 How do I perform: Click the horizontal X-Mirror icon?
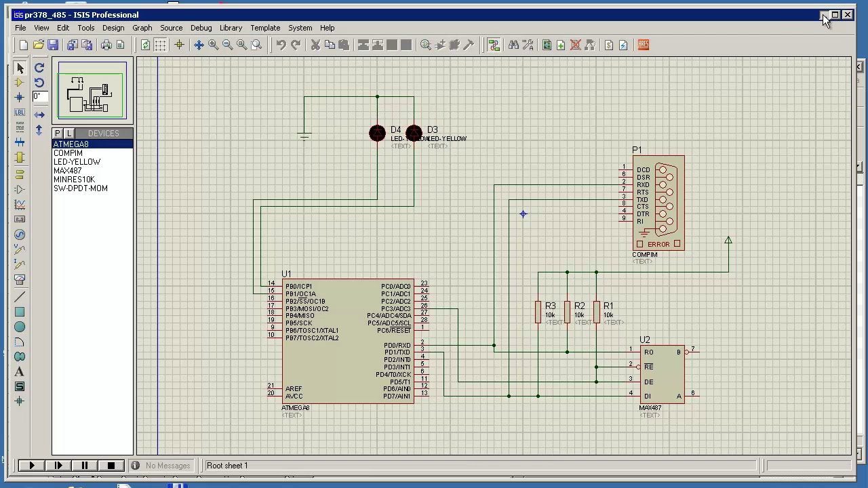point(39,115)
